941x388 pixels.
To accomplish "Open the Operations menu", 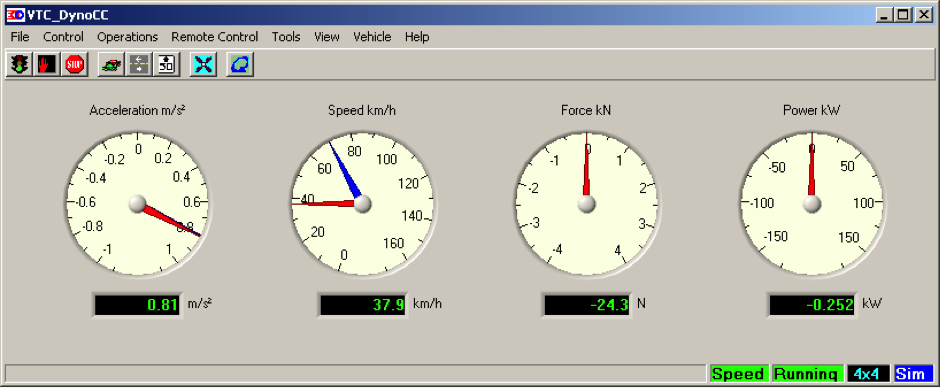I will 127,37.
